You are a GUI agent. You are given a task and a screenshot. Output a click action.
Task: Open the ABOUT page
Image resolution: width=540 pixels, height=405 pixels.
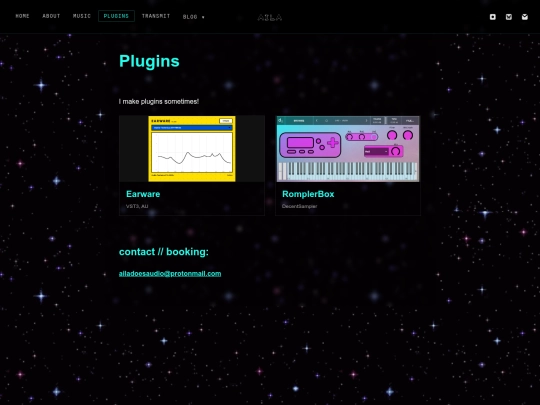pyautogui.click(x=51, y=16)
